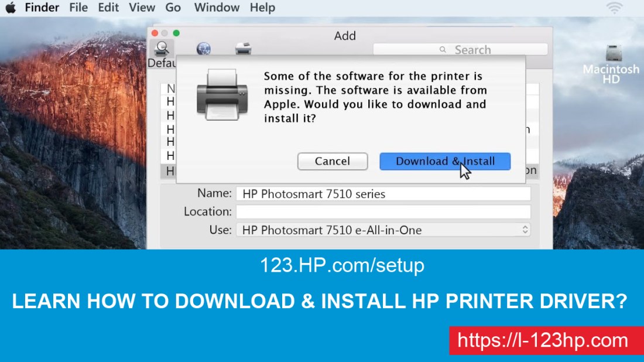Open the File menu
The height and width of the screenshot is (362, 644).
pyautogui.click(x=78, y=8)
